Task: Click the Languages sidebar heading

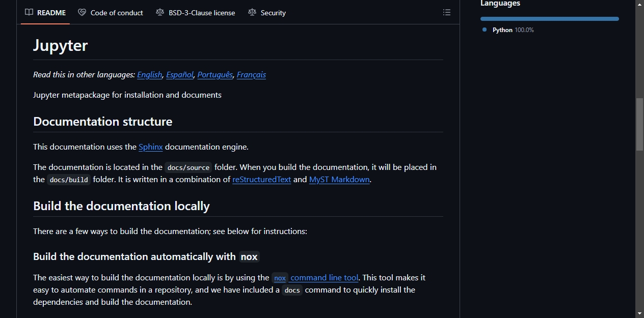Action: click(x=500, y=4)
